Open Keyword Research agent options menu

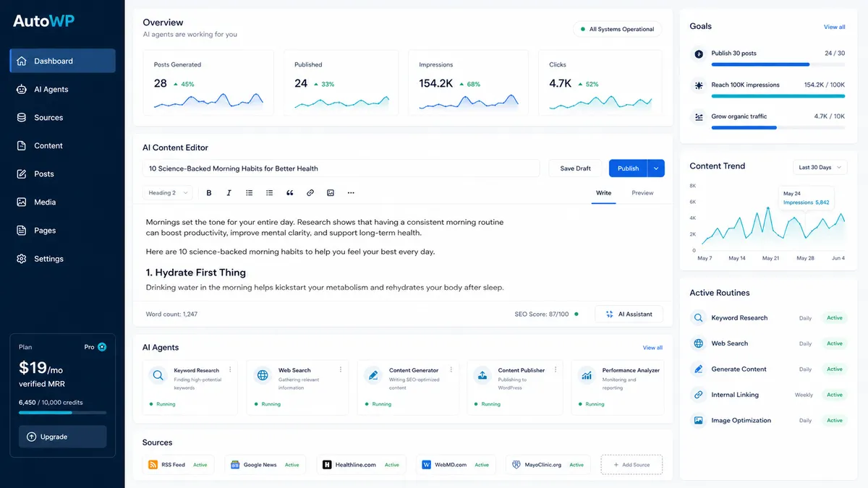pyautogui.click(x=231, y=369)
